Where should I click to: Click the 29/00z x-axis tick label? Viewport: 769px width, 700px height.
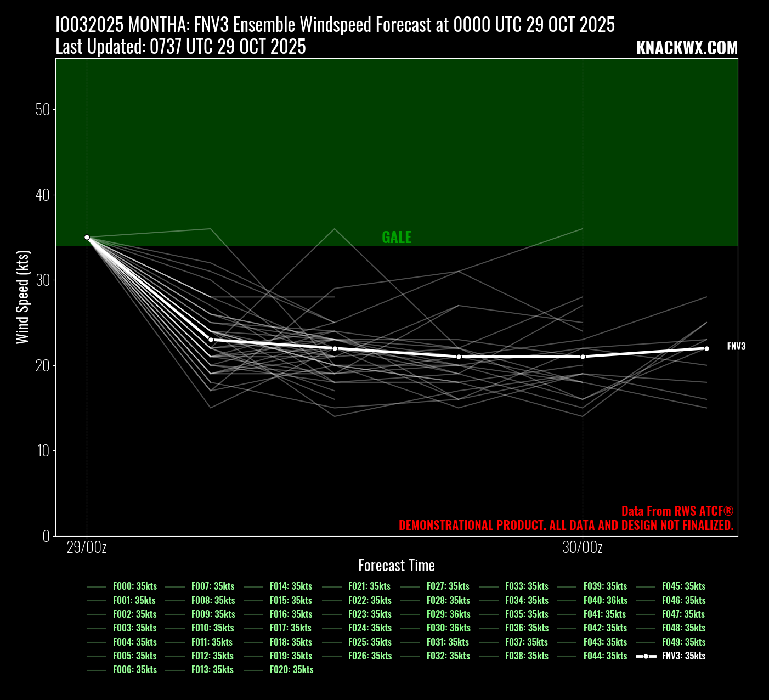point(87,547)
